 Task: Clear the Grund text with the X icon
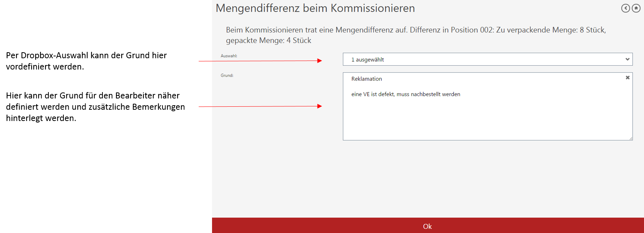pyautogui.click(x=627, y=78)
